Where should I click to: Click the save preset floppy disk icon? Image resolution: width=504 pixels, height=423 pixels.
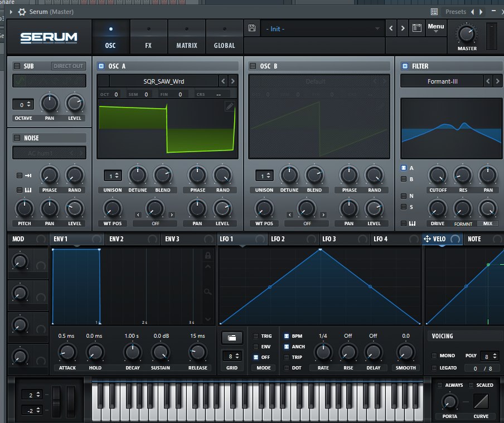[252, 28]
